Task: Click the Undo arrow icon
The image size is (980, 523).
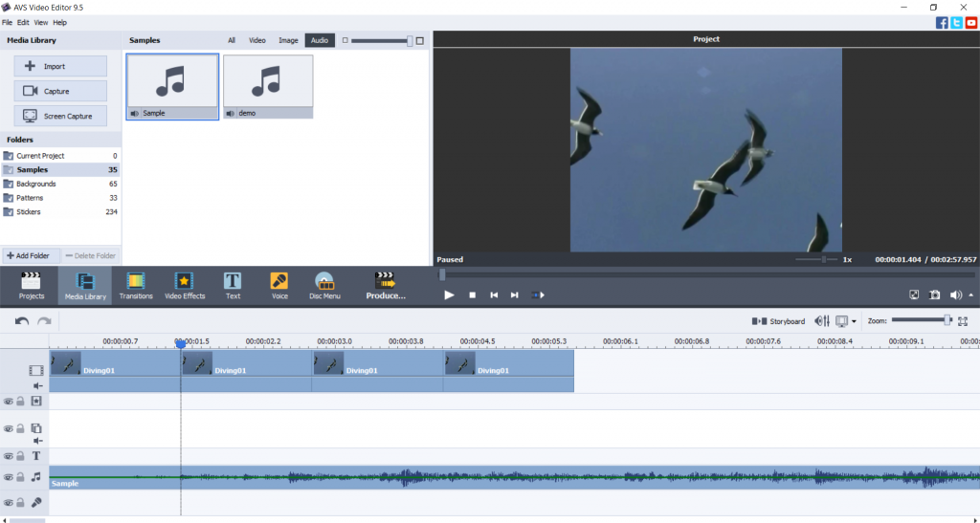Action: (22, 321)
